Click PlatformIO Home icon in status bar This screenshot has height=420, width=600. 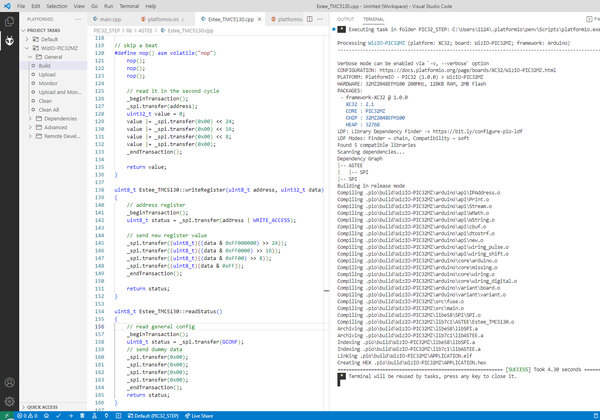point(46,416)
